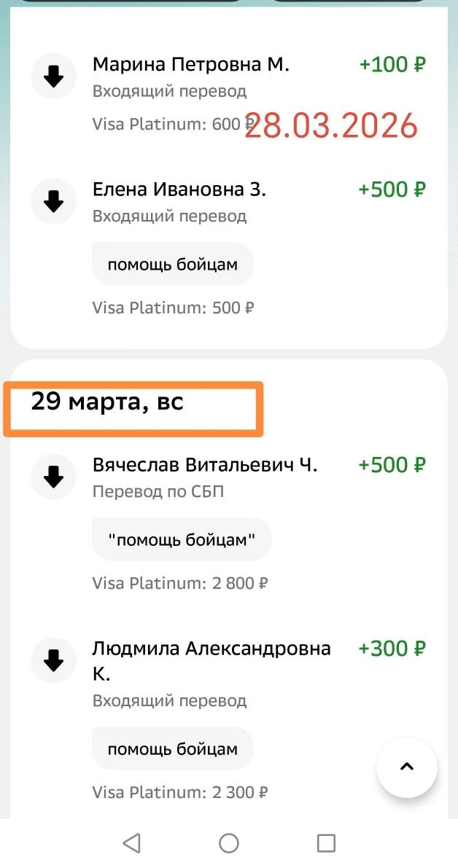
Task: Tap incoming arrow icon beside Марина Петровна М.
Action: coord(53,77)
